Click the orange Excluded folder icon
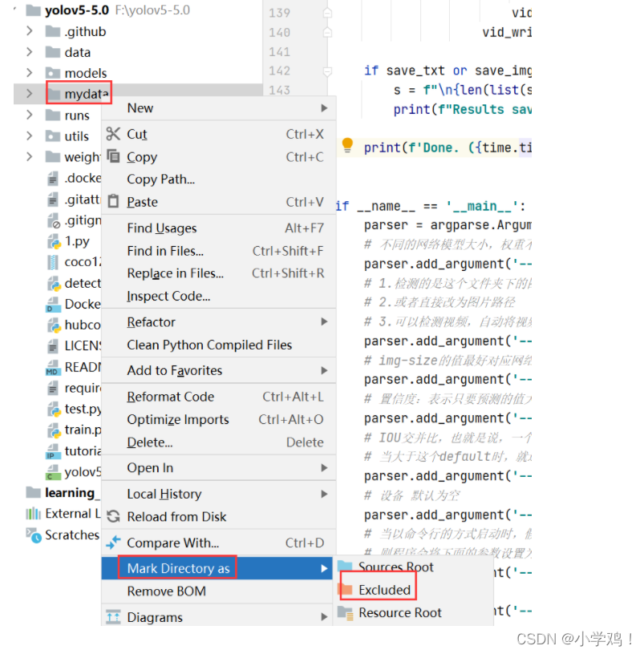The height and width of the screenshot is (654, 644). point(346,590)
